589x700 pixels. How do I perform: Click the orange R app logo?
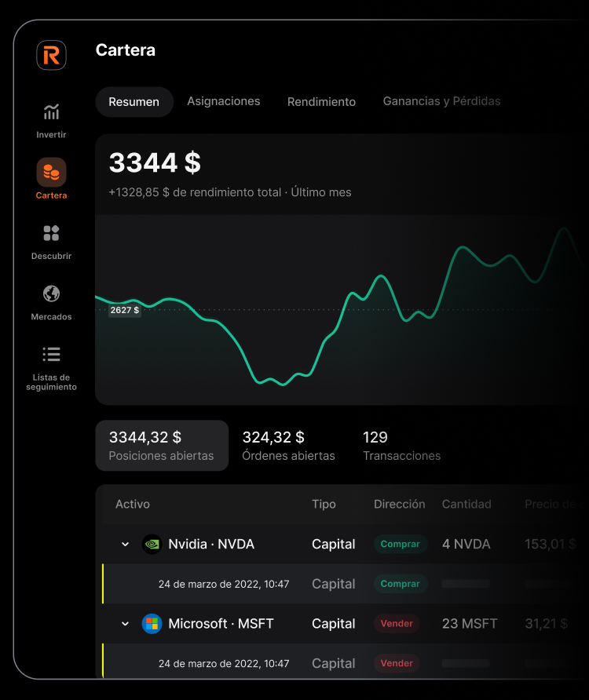(x=51, y=55)
